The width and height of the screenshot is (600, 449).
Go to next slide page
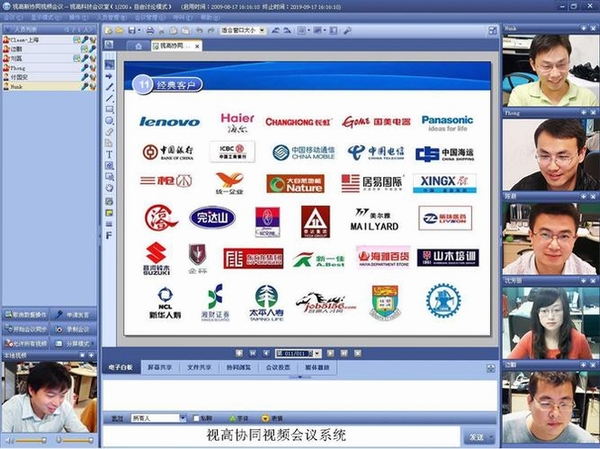point(330,353)
